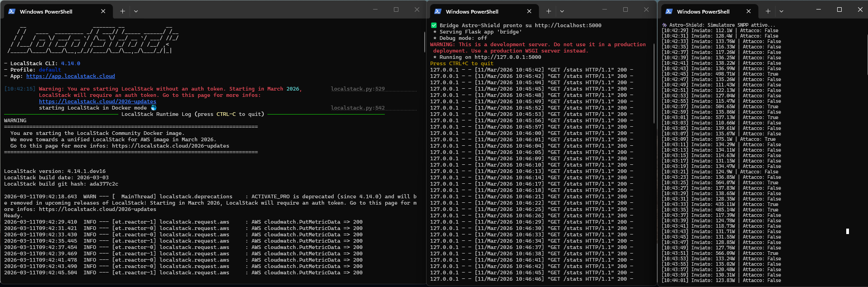Click the localstack.py:542 source reference
The image size is (868, 287).
click(x=358, y=108)
